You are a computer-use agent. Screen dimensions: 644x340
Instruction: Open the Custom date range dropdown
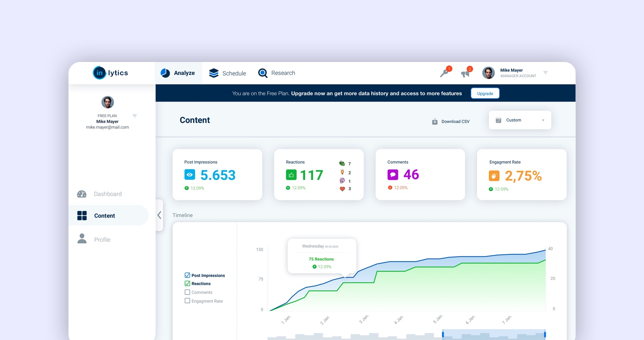(x=520, y=120)
